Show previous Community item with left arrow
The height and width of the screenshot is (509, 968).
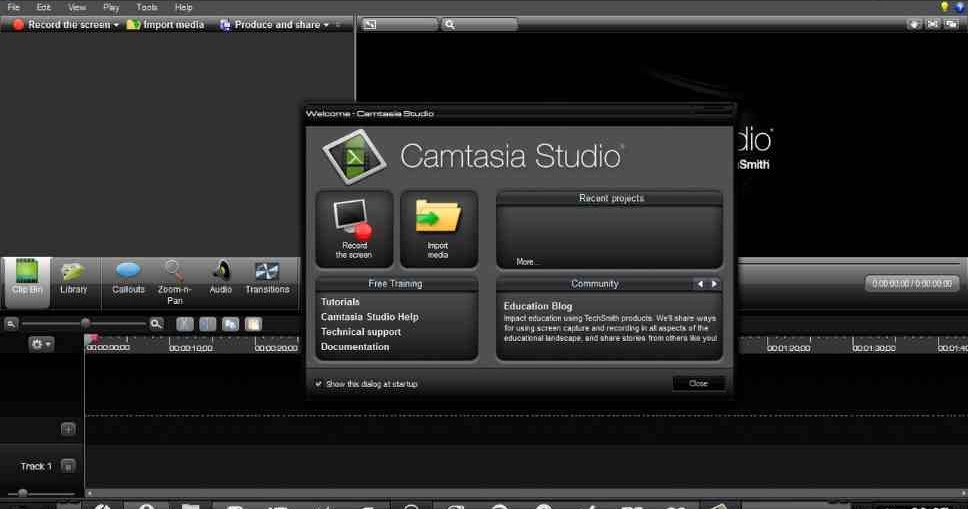[x=700, y=284]
